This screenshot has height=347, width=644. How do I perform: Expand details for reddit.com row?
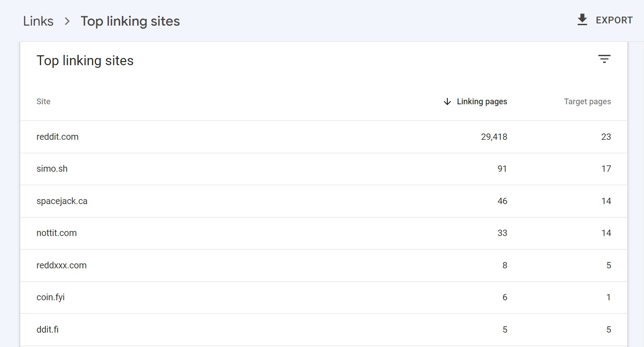[57, 137]
